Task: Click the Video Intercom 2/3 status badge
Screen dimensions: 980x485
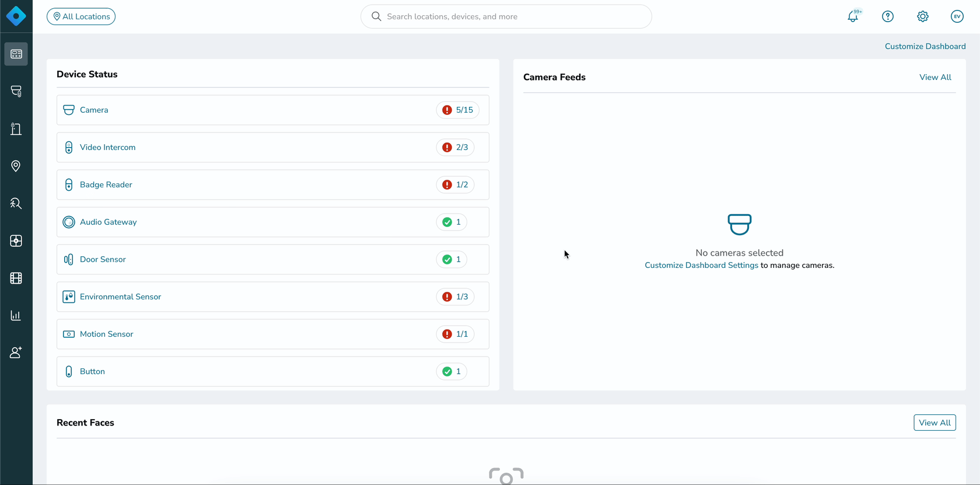Action: pos(455,147)
